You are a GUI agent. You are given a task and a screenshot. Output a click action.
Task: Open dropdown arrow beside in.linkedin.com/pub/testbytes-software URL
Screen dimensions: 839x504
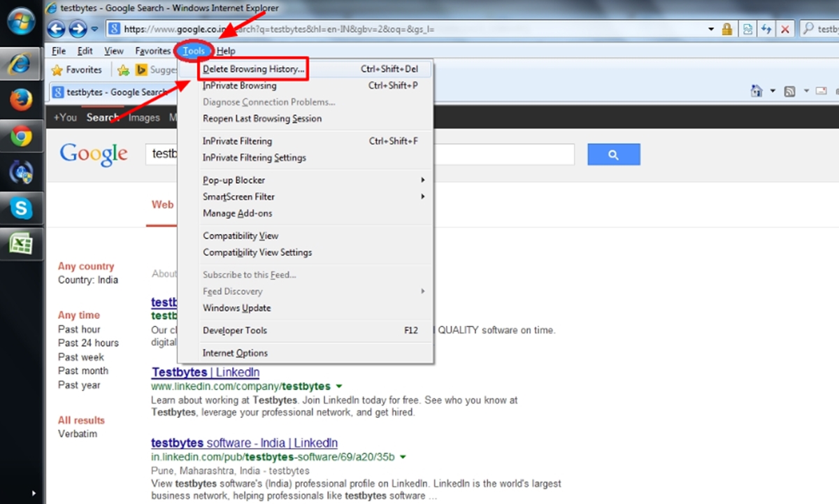click(x=403, y=457)
